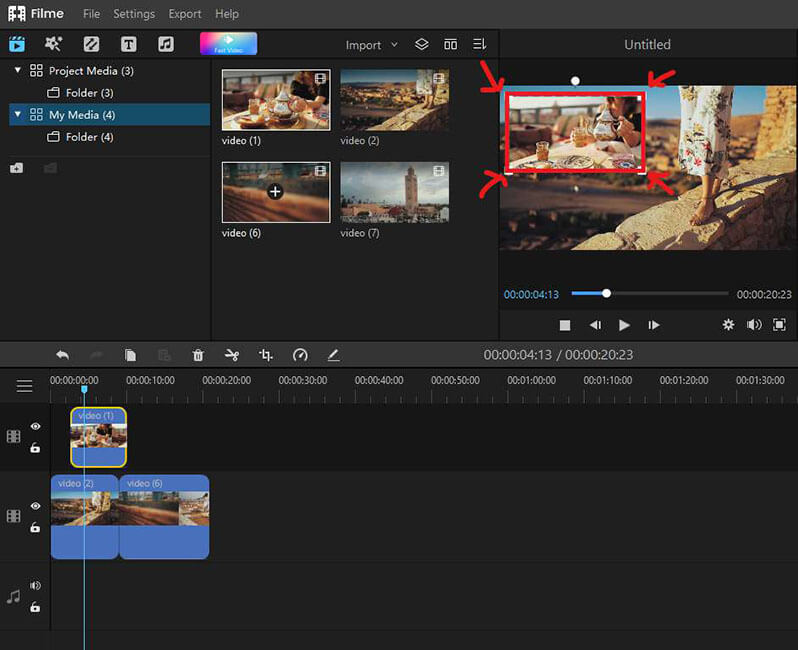Viewport: 798px width, 650px height.
Task: Enter fullscreen preview mode
Action: pyautogui.click(x=779, y=325)
